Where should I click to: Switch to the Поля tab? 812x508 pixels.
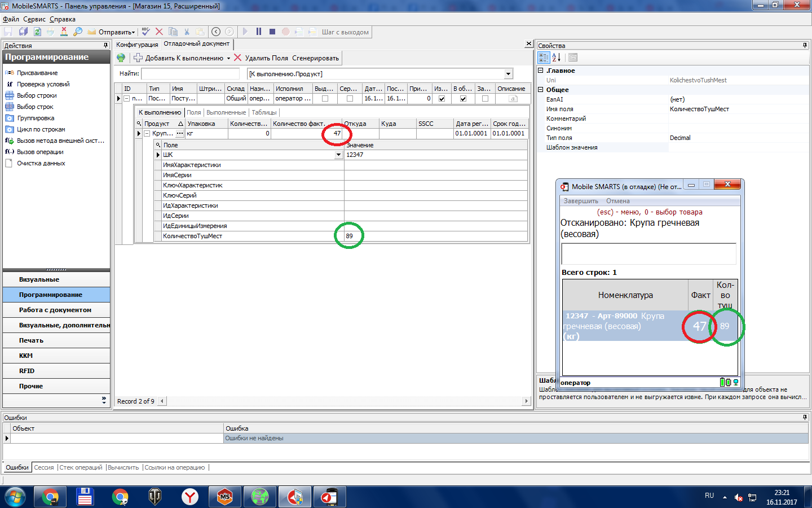(194, 112)
